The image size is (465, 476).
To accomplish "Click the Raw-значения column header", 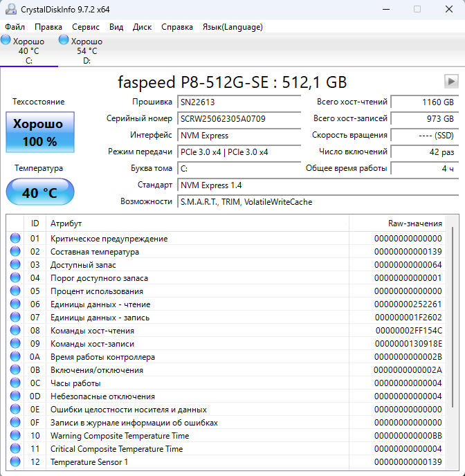I will (415, 223).
